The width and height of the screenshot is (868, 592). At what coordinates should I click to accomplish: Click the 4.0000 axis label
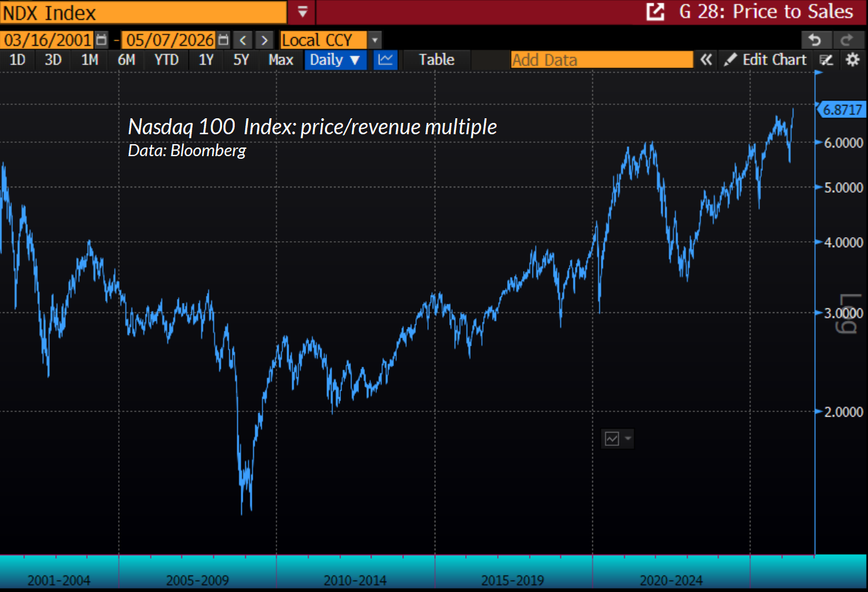(843, 243)
